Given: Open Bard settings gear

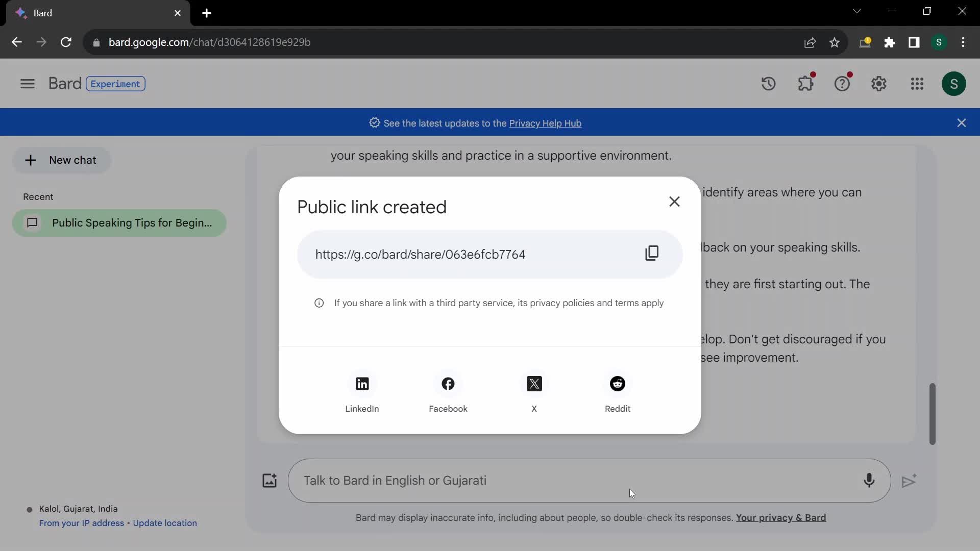Looking at the screenshot, I should pyautogui.click(x=879, y=84).
